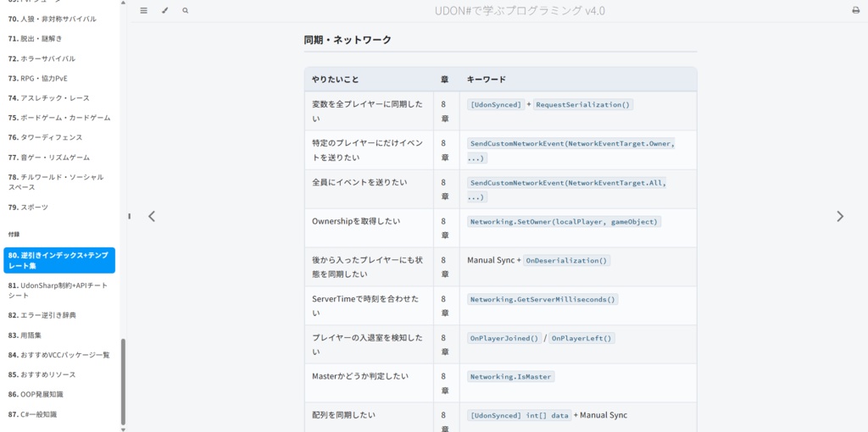Open chapter 75 ボードゲーム・カードゲーム

pos(59,118)
